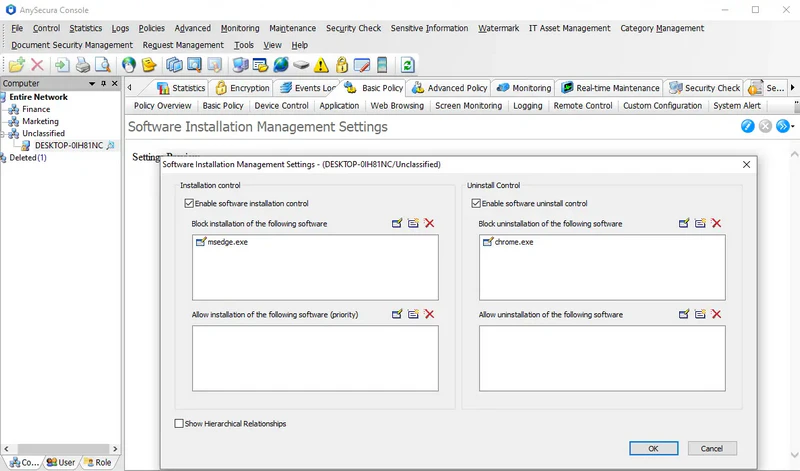The image size is (800, 471).
Task: Check Show Hierarchical Relationships
Action: 179,424
